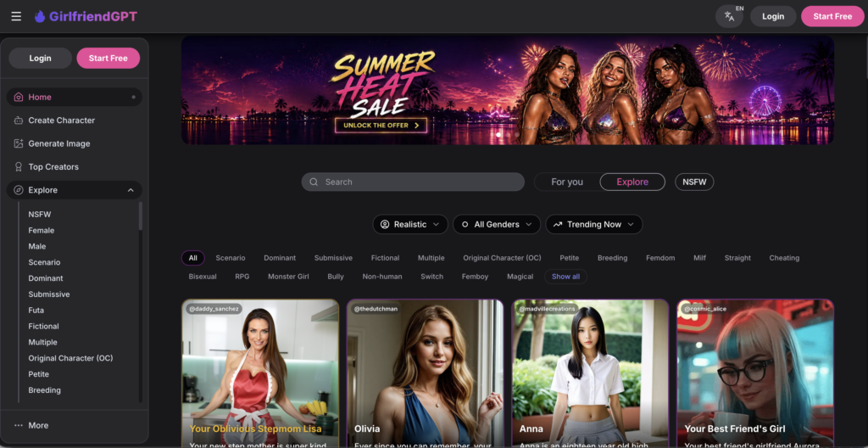
Task: Switch to the For you tab
Action: (x=567, y=182)
